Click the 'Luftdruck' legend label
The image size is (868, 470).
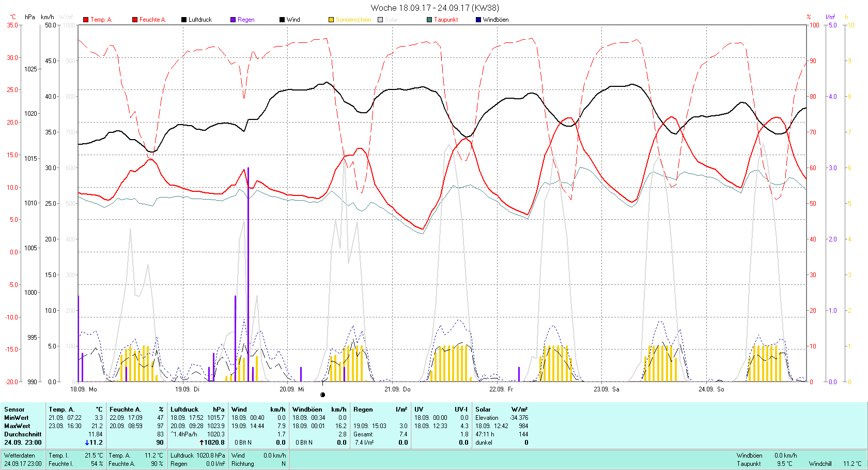point(200,20)
